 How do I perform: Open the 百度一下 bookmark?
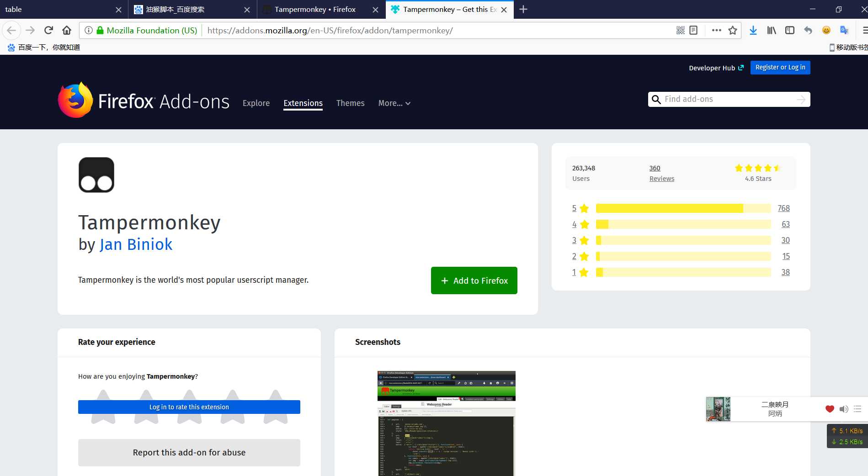[x=44, y=47]
